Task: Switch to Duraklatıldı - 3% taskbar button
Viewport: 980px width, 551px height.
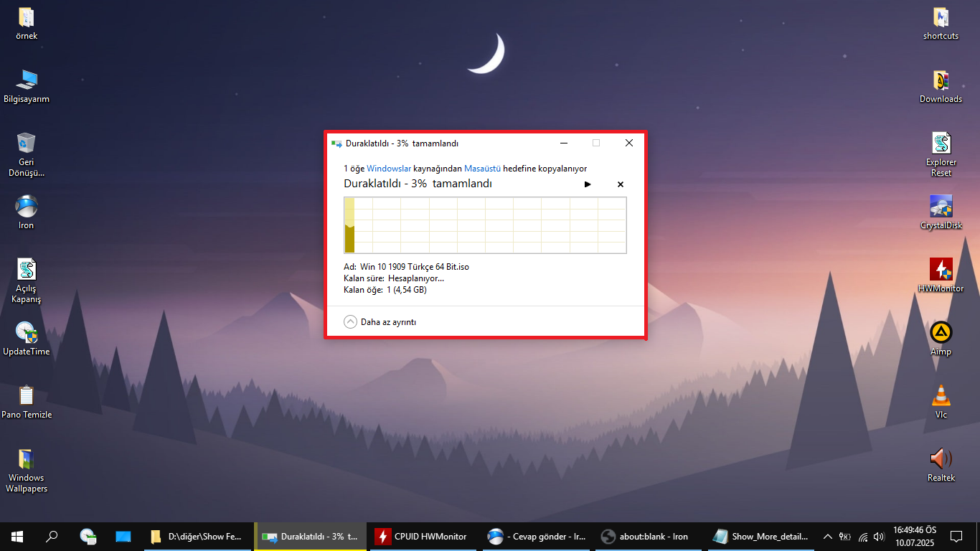Action: point(311,536)
